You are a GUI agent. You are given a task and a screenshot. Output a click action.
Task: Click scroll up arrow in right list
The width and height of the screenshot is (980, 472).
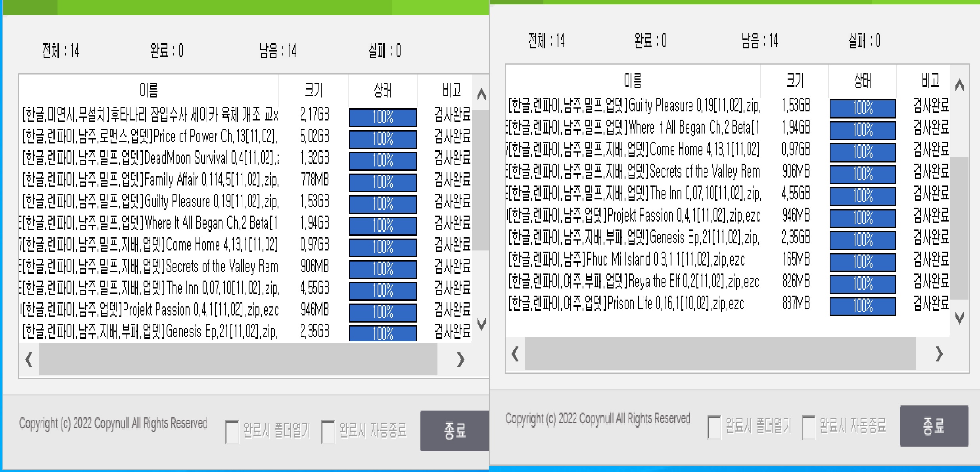tap(959, 85)
